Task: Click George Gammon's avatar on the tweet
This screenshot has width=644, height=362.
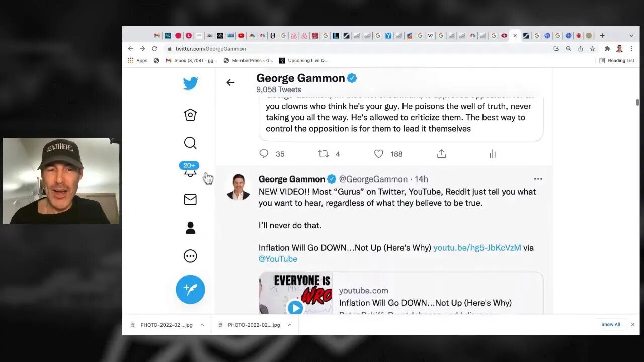Action: 238,187
